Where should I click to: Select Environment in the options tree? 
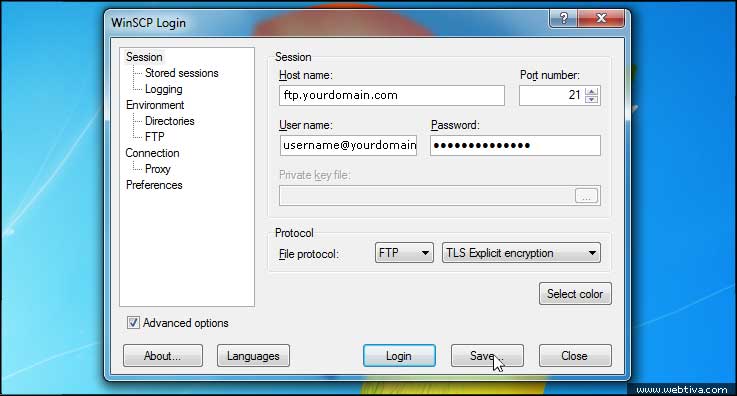click(x=155, y=105)
